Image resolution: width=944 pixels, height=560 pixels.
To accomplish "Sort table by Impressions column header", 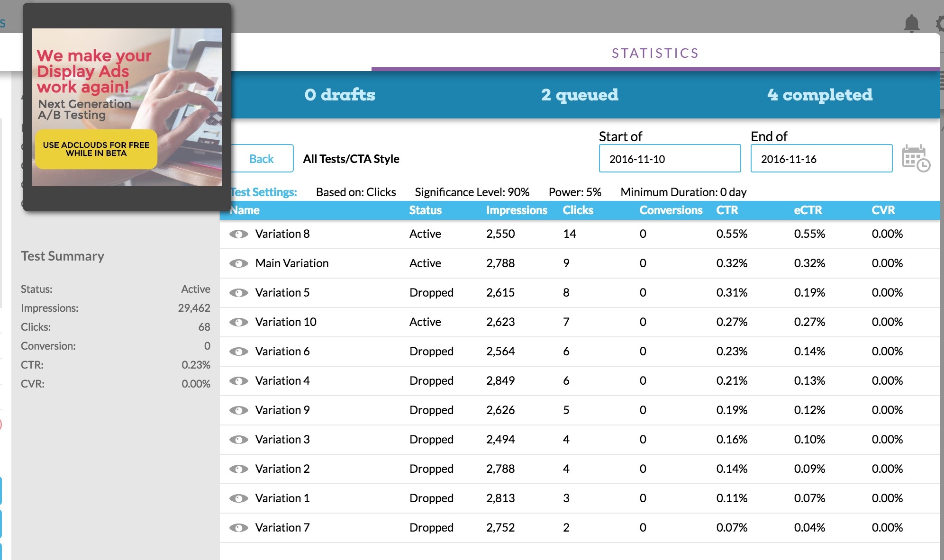I will click(517, 210).
